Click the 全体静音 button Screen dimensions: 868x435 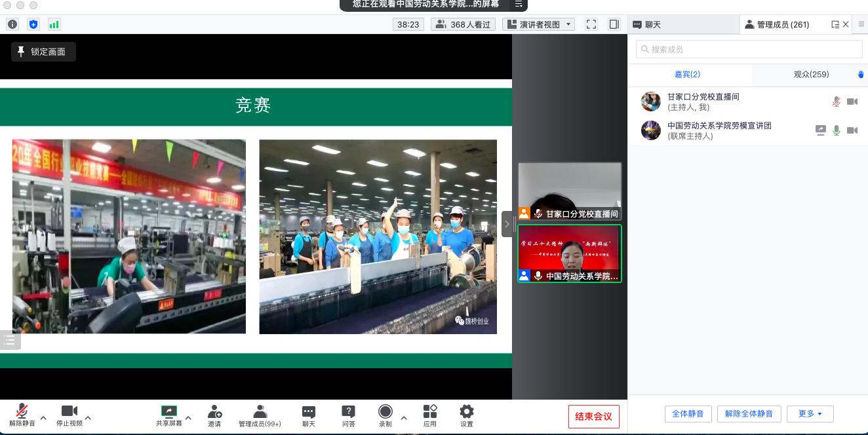(688, 414)
